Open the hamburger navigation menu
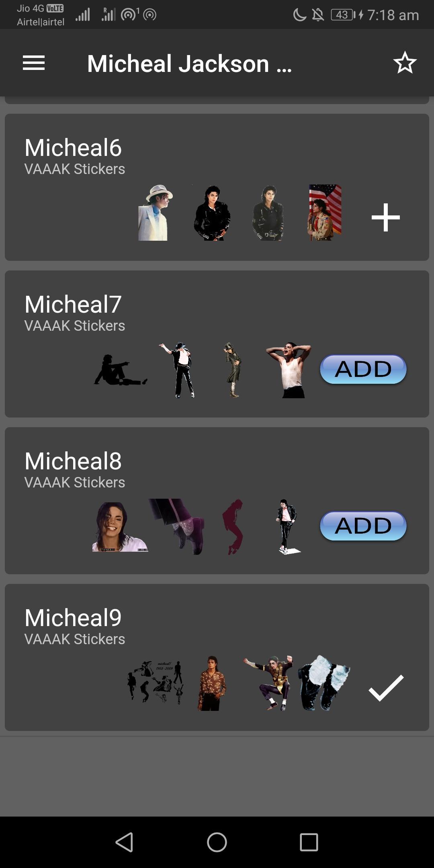 (34, 63)
